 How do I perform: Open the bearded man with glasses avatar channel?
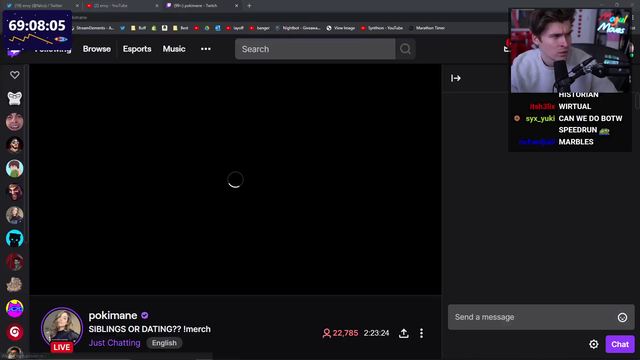coord(15,145)
